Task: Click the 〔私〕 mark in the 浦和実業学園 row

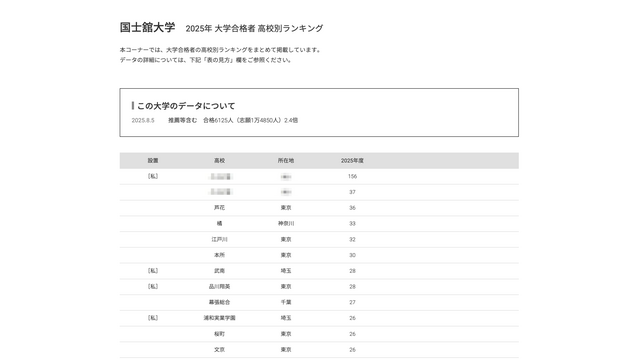Action: [x=153, y=318]
